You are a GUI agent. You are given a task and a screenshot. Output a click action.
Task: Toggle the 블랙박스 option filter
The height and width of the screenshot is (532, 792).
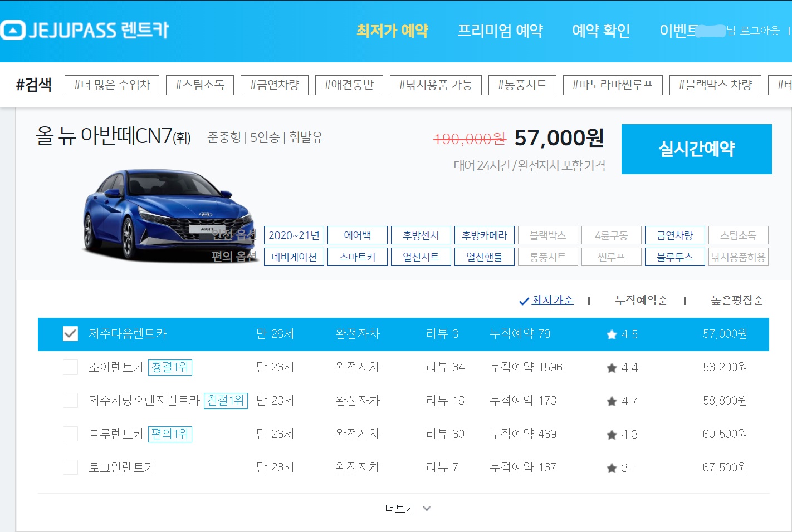[548, 235]
